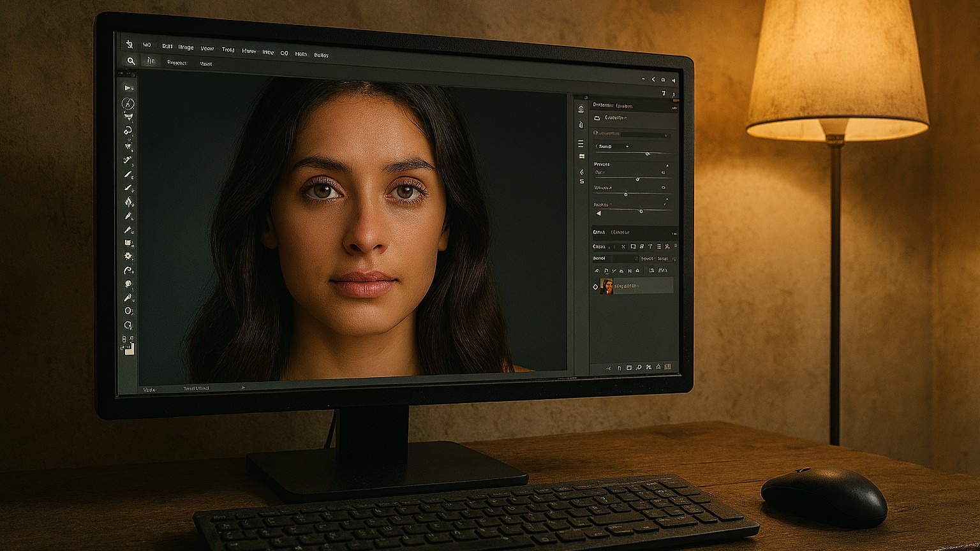This screenshot has height=551, width=980.
Task: Collapse the Privons section with its arrow
Action: (667, 165)
